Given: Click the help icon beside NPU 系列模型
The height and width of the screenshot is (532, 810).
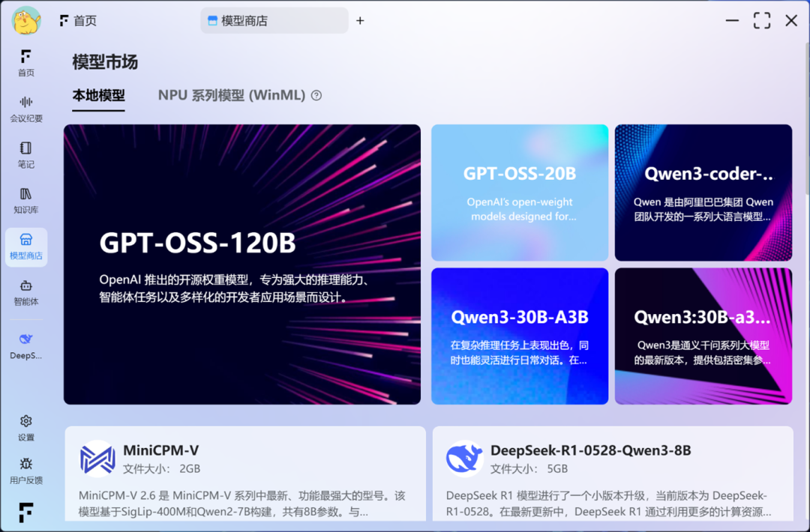Looking at the screenshot, I should point(316,95).
